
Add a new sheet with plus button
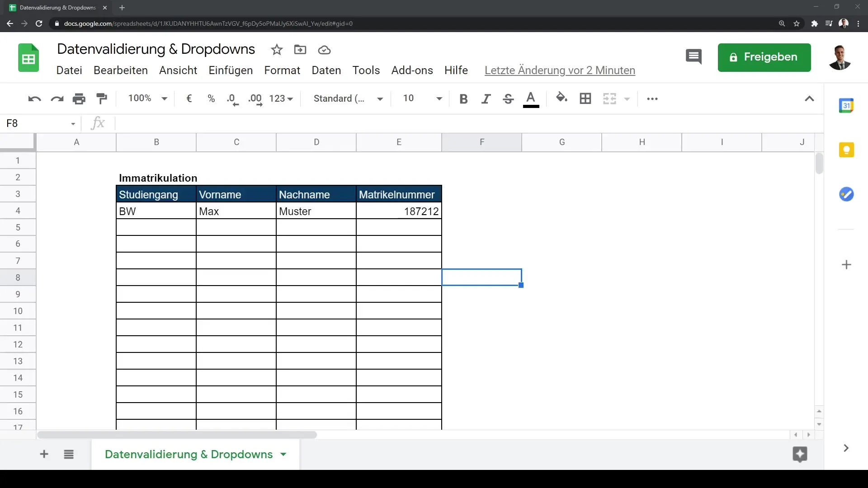click(44, 454)
